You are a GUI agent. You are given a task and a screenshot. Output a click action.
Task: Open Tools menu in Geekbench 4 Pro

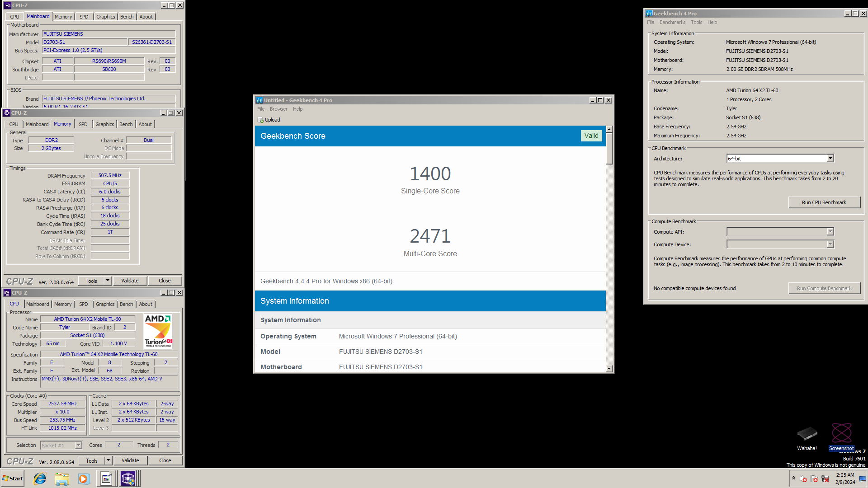pos(697,22)
